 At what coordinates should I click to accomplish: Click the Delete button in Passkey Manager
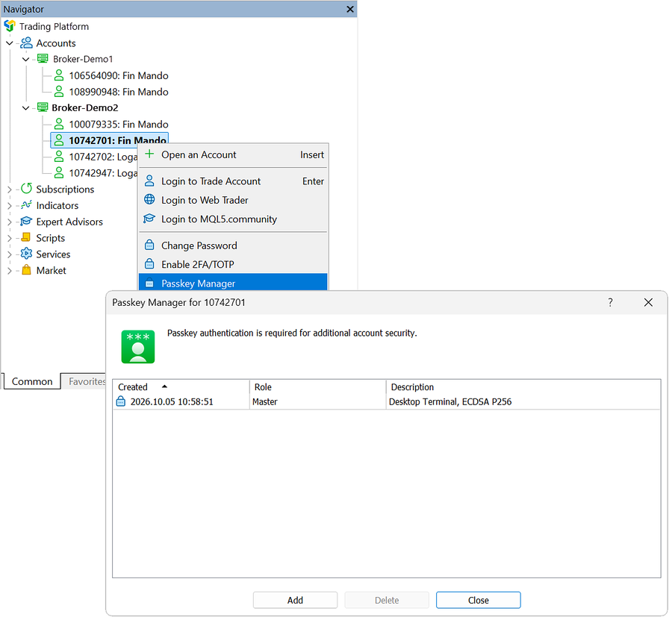387,600
